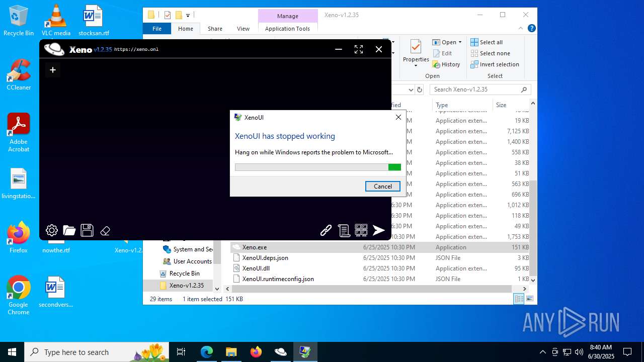Close the XenoUI crash dialog
This screenshot has height=362, width=644.
tap(398, 117)
